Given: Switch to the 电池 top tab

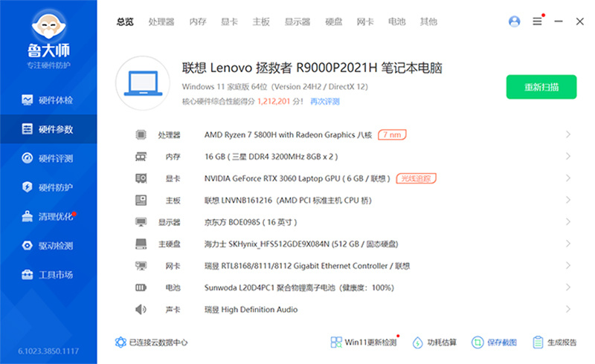Looking at the screenshot, I should pos(397,22).
